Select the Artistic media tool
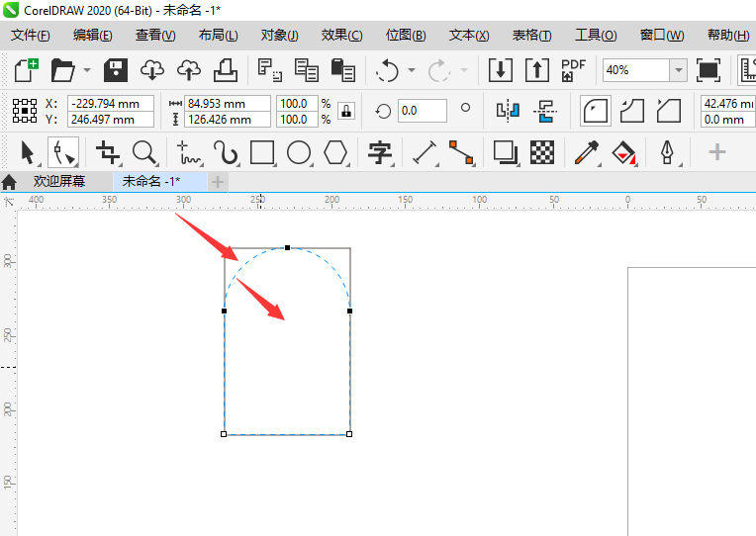The width and height of the screenshot is (756, 536). 226,153
